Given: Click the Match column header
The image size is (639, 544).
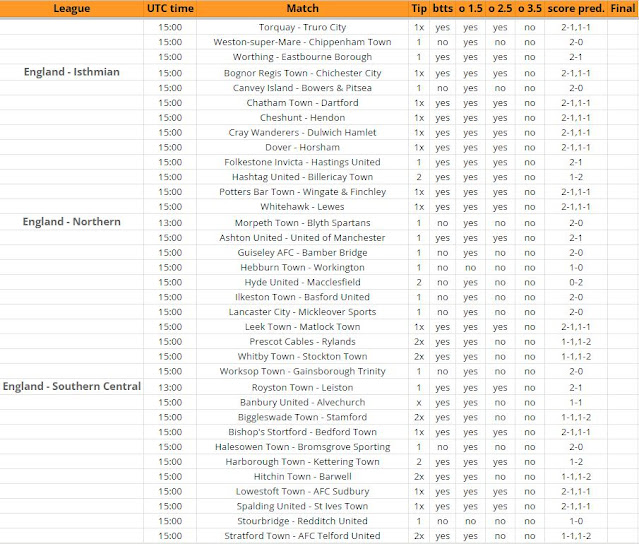Looking at the screenshot, I should point(302,9).
